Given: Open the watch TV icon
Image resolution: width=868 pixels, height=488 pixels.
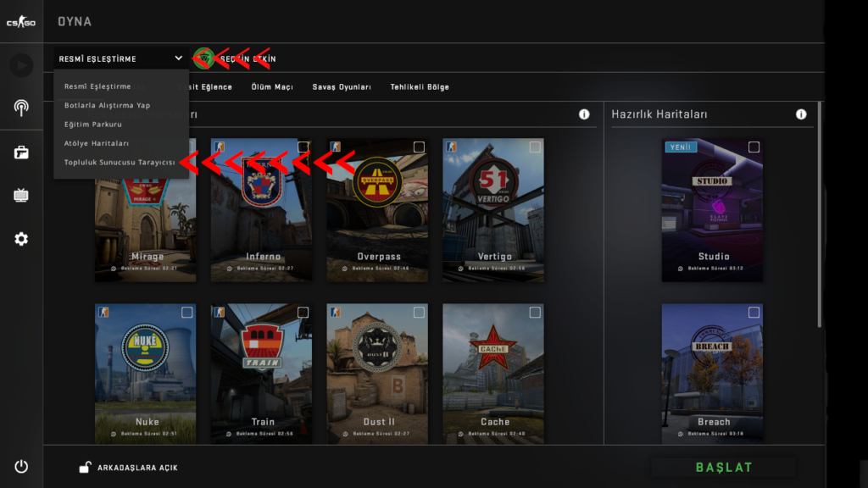Looking at the screenshot, I should (21, 196).
